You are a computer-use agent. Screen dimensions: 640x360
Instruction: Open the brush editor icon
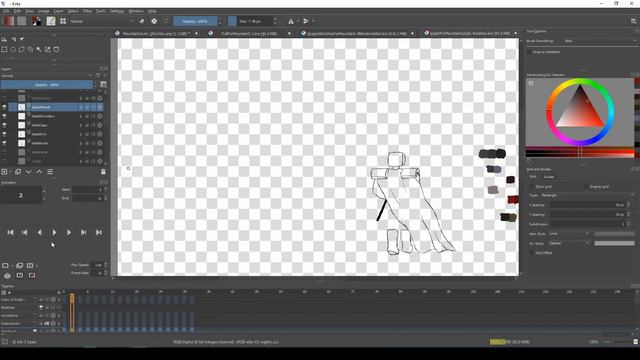pos(51,21)
